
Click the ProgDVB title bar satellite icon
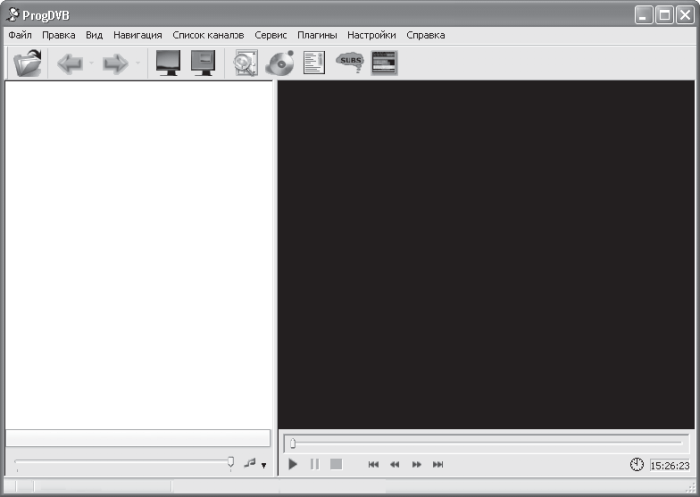[x=13, y=15]
